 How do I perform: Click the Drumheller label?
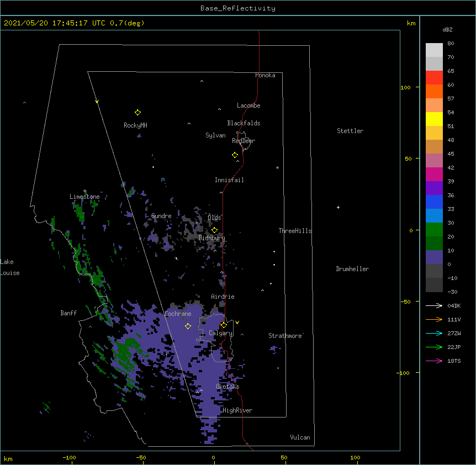pyautogui.click(x=352, y=269)
